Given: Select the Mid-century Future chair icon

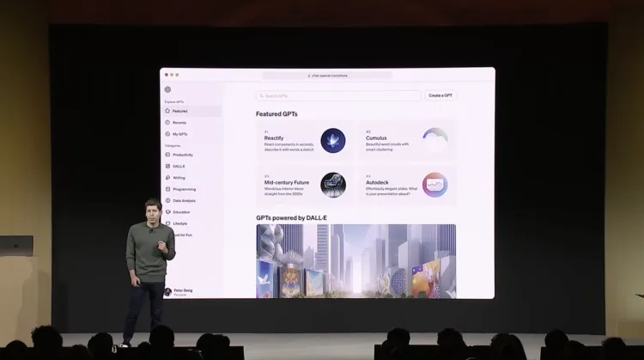Looking at the screenshot, I should [x=332, y=185].
